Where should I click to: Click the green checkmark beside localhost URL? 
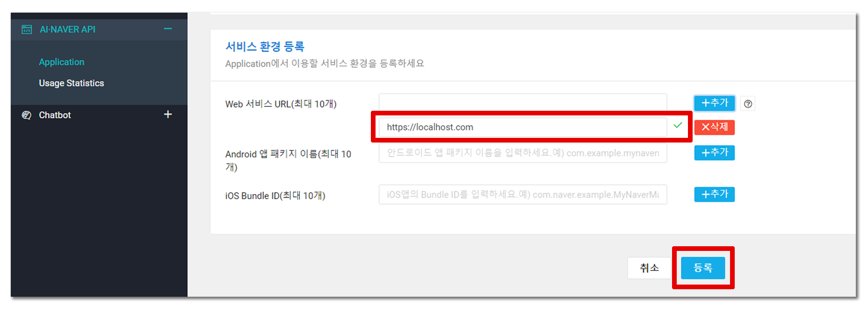(x=678, y=125)
